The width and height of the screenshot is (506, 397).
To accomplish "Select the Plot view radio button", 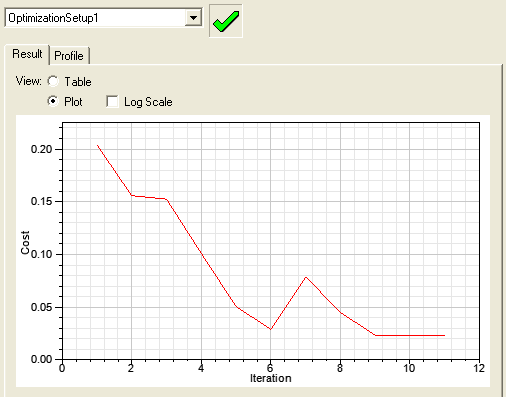I will pyautogui.click(x=53, y=101).
